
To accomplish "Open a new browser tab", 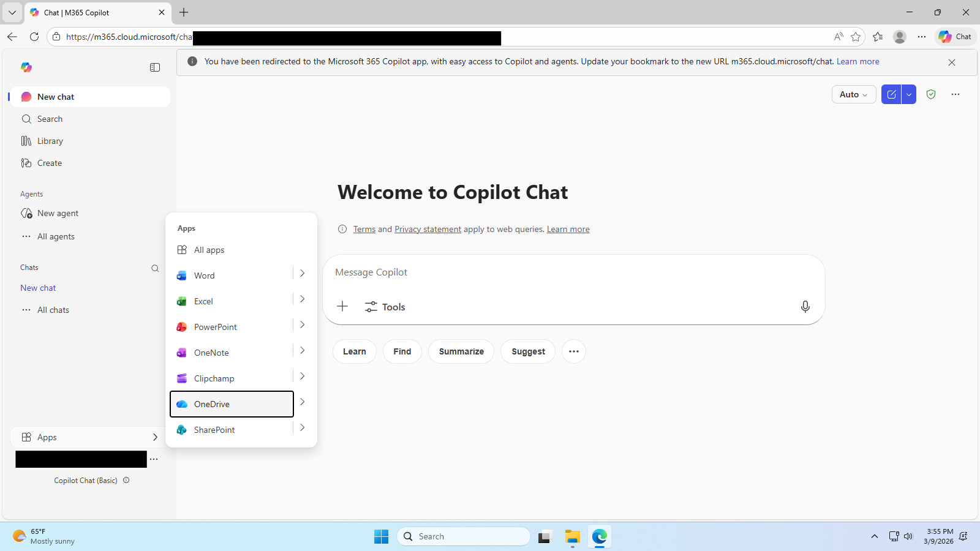I will (x=184, y=12).
